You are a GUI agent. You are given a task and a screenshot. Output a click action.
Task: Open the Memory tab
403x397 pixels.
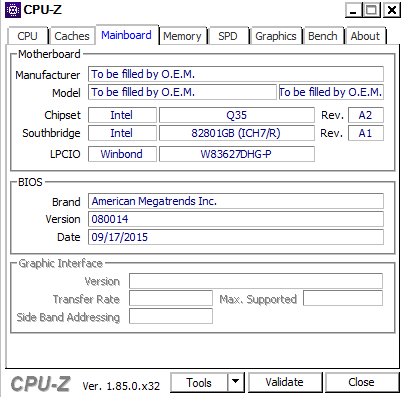pyautogui.click(x=183, y=36)
